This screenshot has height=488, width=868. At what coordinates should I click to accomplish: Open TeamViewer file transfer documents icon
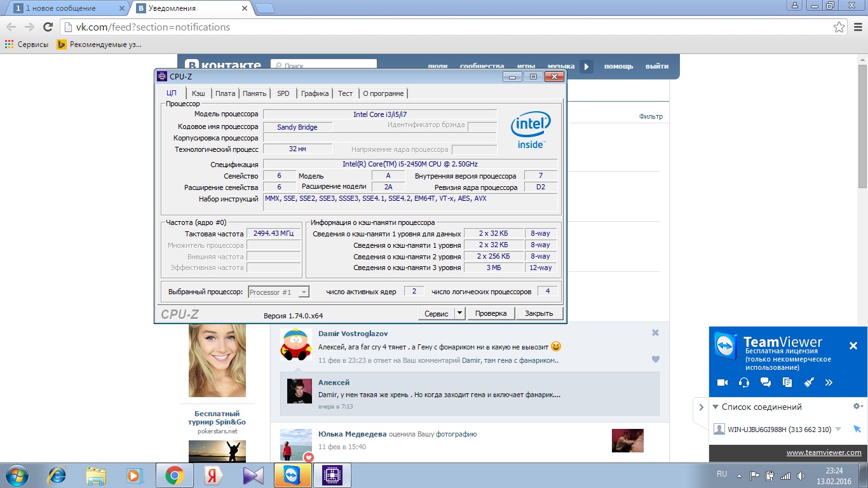pos(787,383)
